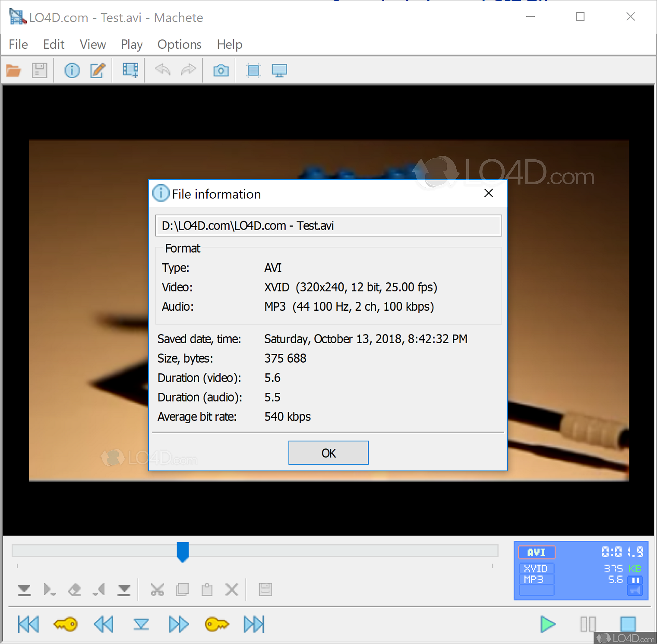The image size is (657, 644).
Task: Cut the selection using the scissors icon
Action: coord(157,589)
